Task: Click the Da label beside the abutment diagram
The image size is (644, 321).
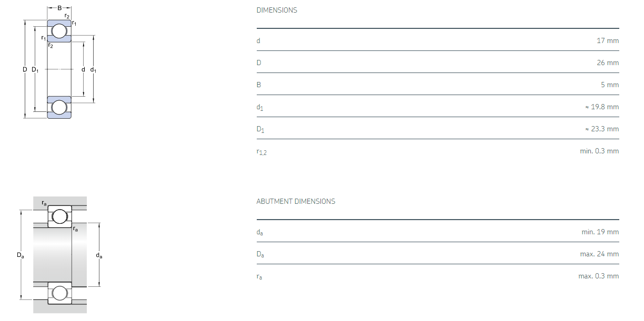Action: pos(20,255)
